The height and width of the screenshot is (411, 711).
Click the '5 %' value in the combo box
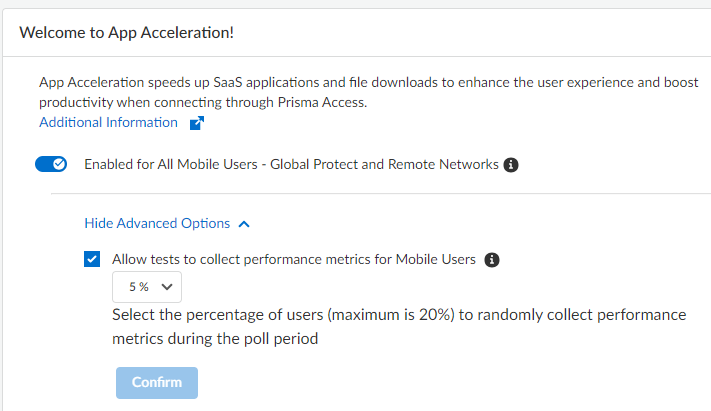point(137,287)
